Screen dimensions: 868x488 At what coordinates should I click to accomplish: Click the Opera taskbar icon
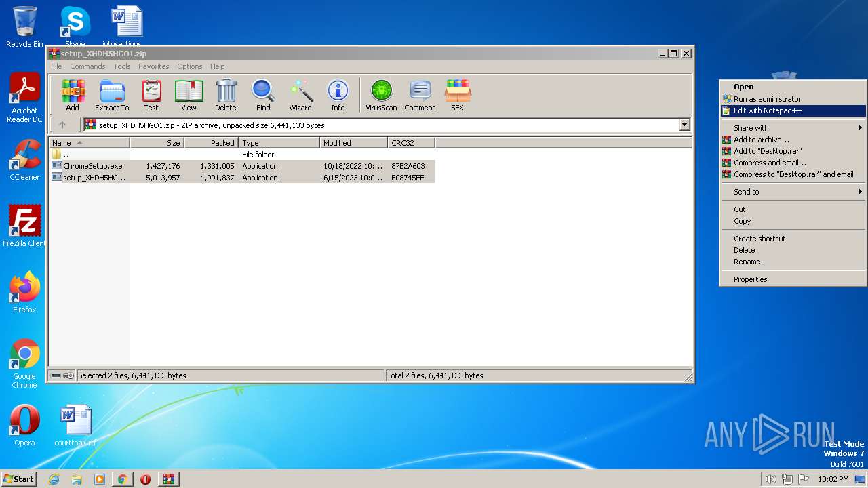point(145,479)
